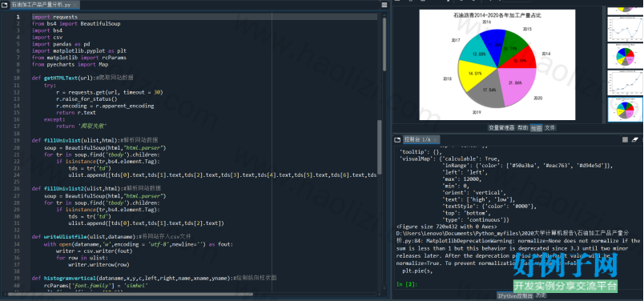Click line number 33 in the gutter
The height and width of the screenshot is (301, 644).
tap(17, 236)
